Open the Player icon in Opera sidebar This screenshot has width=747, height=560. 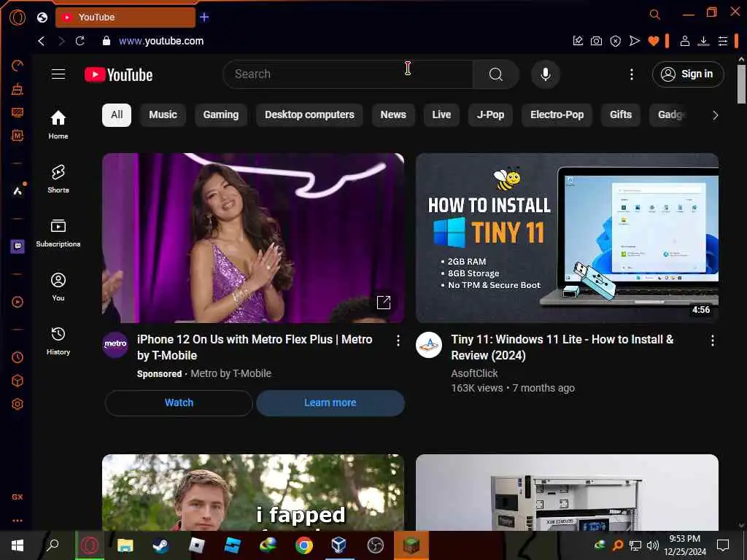(18, 302)
